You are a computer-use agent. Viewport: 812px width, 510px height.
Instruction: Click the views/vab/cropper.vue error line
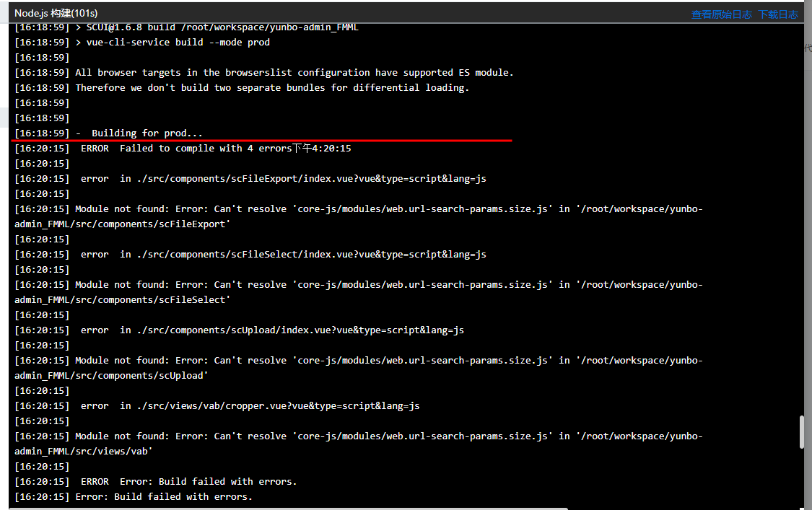(x=217, y=406)
